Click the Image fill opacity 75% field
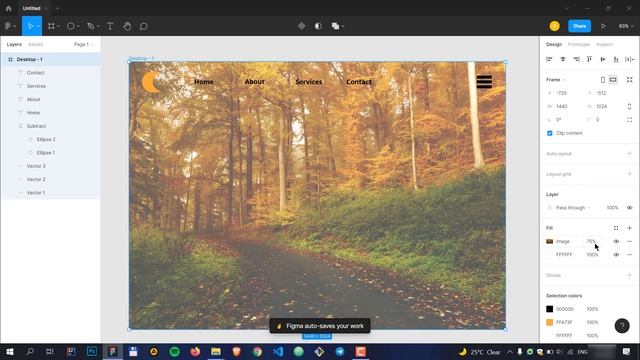The width and height of the screenshot is (640, 360). (x=591, y=241)
